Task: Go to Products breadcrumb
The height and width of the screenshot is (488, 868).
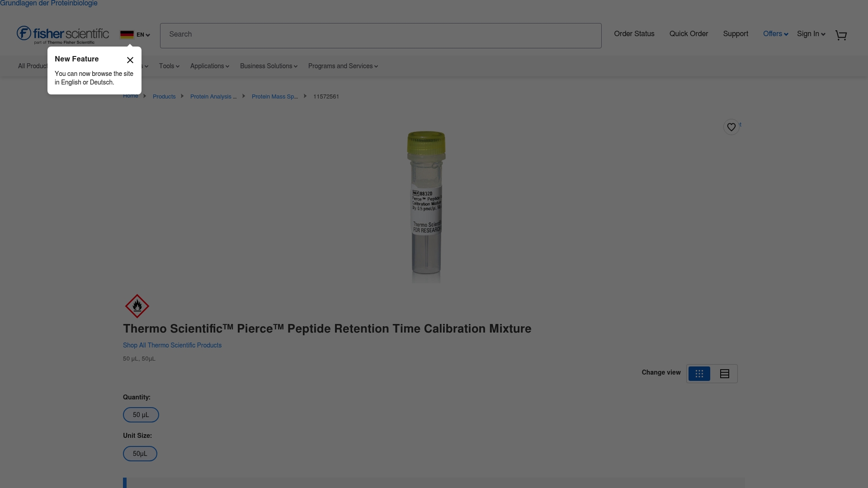Action: pyautogui.click(x=164, y=97)
